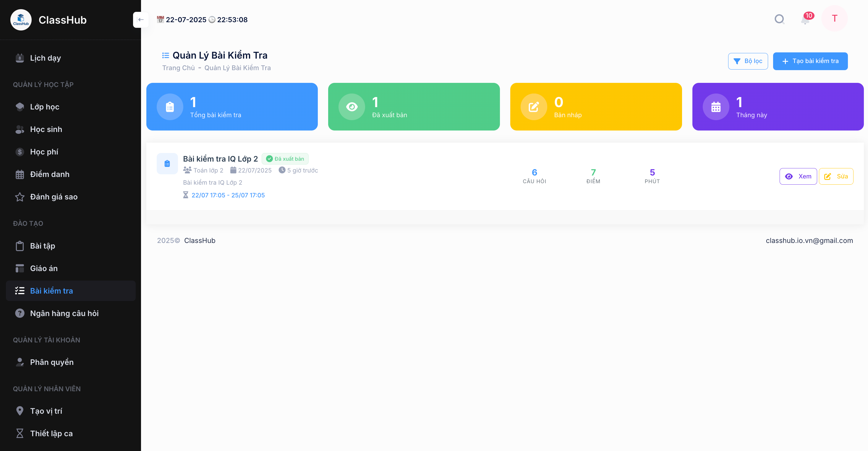This screenshot has height=451, width=868.
Task: Click the Đã xuất bản status badge
Action: (285, 159)
